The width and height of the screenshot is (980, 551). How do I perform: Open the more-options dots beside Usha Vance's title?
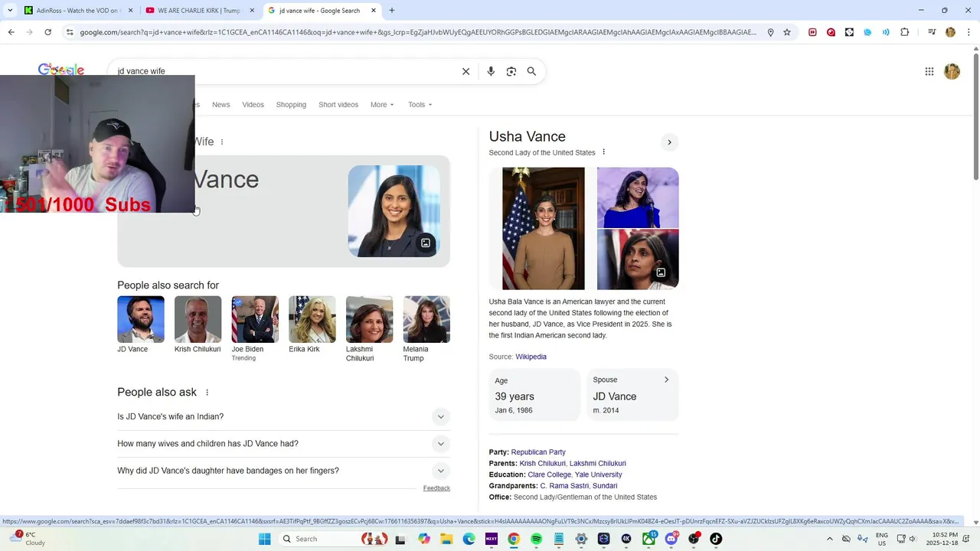(x=603, y=152)
